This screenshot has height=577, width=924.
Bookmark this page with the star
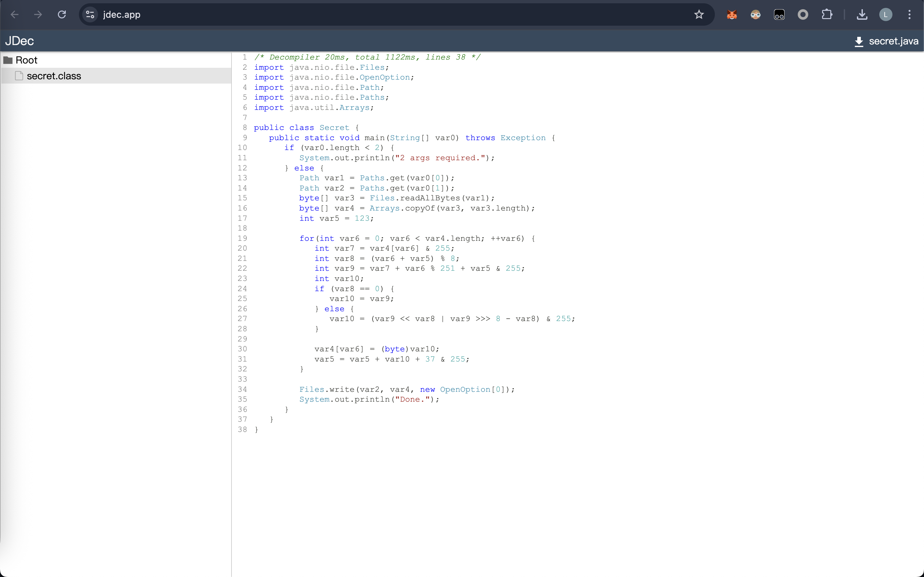pos(699,14)
